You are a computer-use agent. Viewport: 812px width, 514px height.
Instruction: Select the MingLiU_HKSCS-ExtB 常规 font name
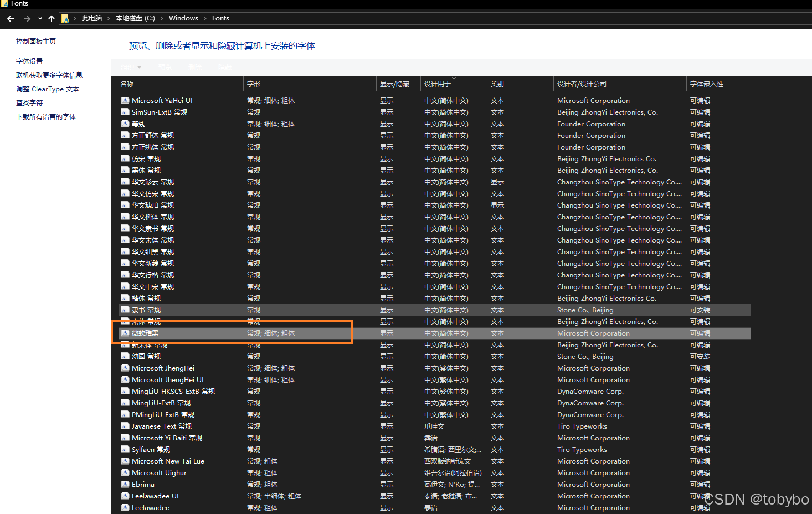pos(173,392)
